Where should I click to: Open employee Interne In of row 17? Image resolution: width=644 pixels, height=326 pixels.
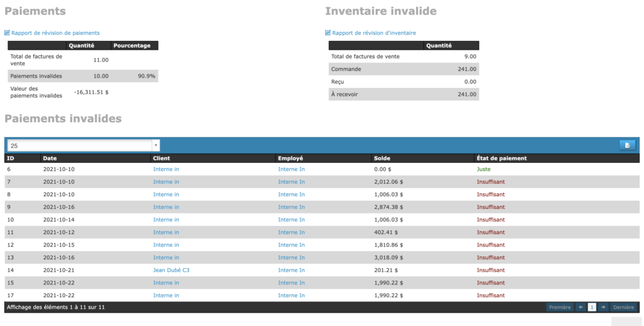pyautogui.click(x=291, y=295)
